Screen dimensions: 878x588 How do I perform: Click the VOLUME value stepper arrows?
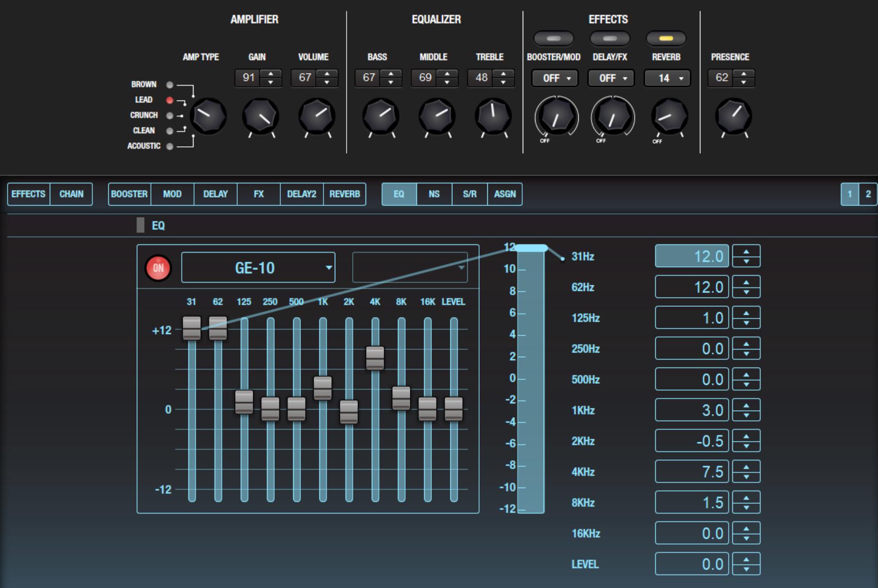327,78
